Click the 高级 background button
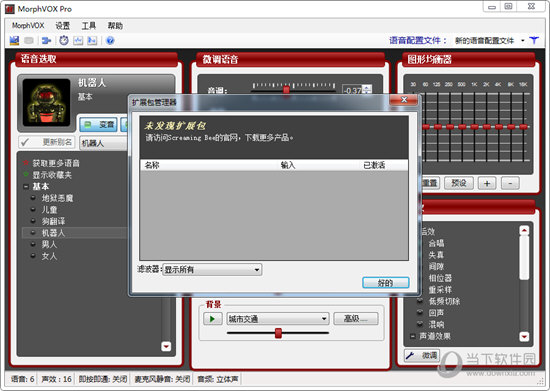The height and width of the screenshot is (391, 550). point(356,319)
